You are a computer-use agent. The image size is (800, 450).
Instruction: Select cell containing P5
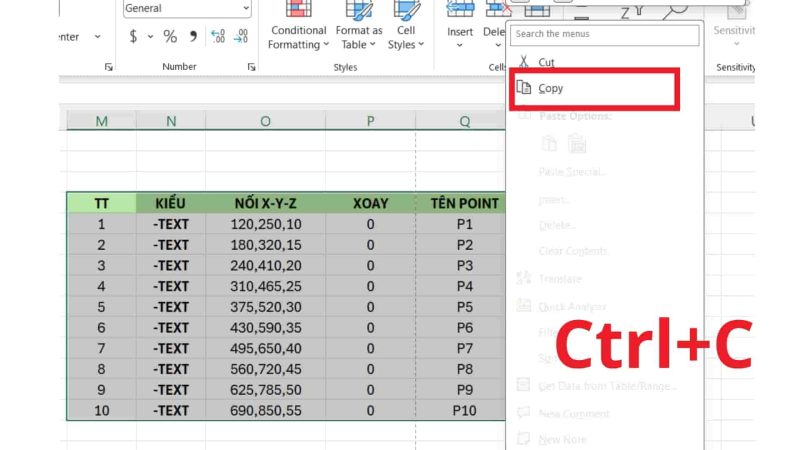point(461,307)
